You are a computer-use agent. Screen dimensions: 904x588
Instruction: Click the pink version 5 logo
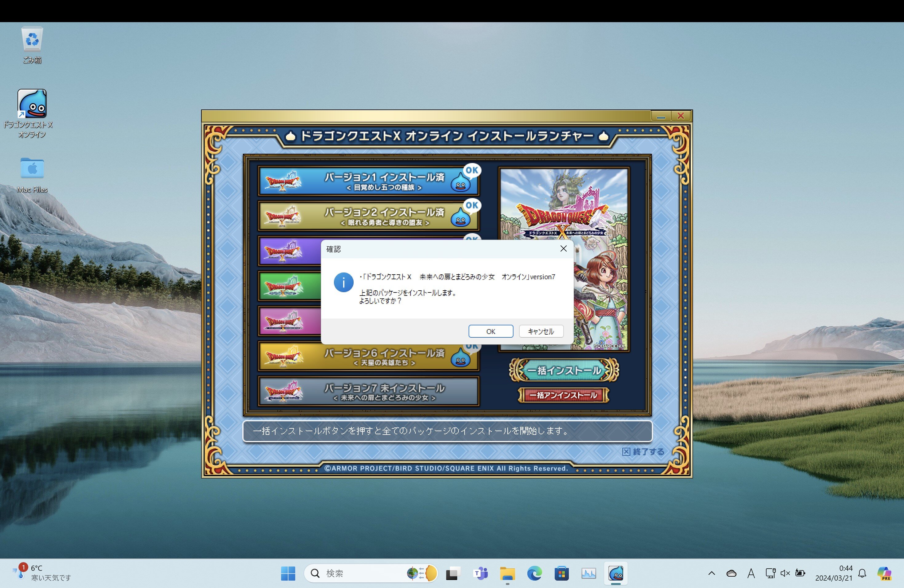point(283,321)
